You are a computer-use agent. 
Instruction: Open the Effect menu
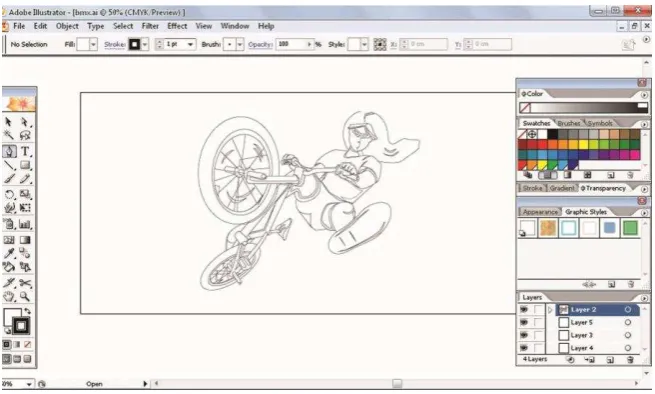[177, 26]
